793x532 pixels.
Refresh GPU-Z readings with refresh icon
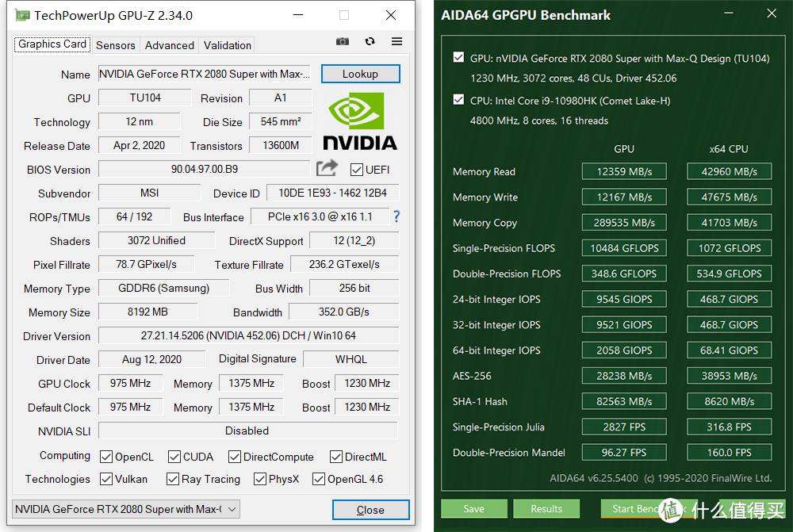tap(370, 41)
